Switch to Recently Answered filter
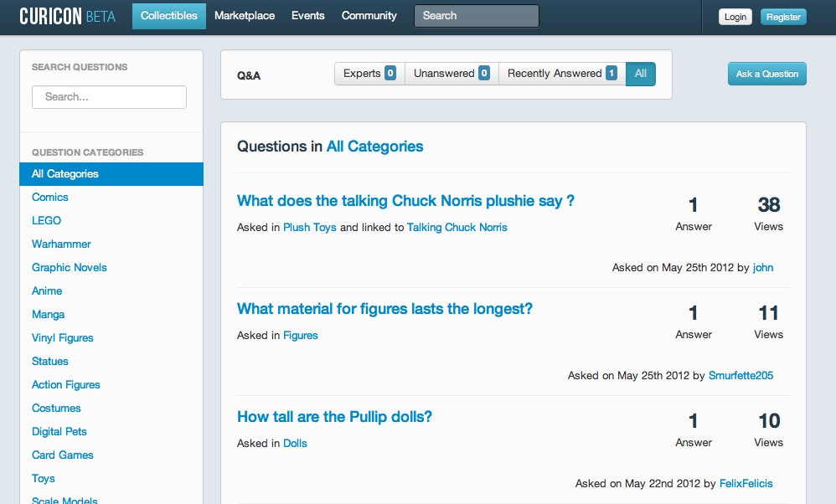Viewport: 836px width, 504px height. click(562, 74)
